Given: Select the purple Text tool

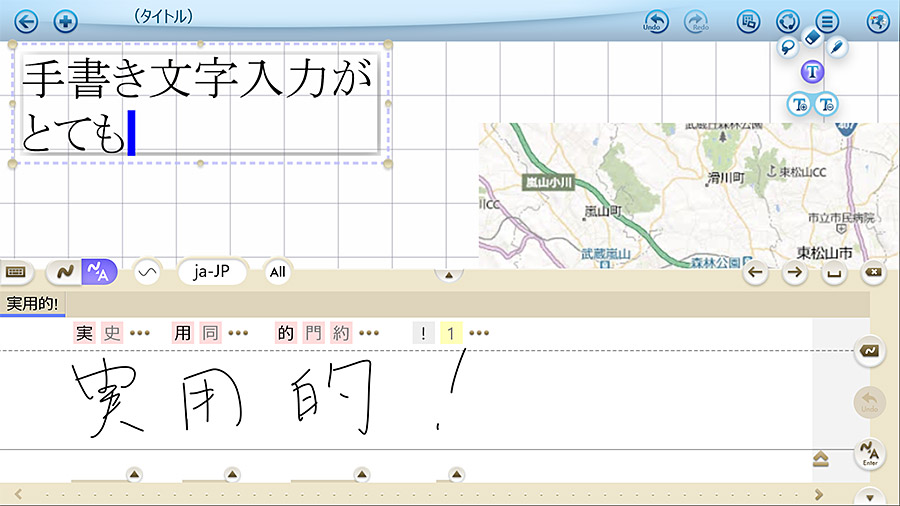Looking at the screenshot, I should (812, 72).
